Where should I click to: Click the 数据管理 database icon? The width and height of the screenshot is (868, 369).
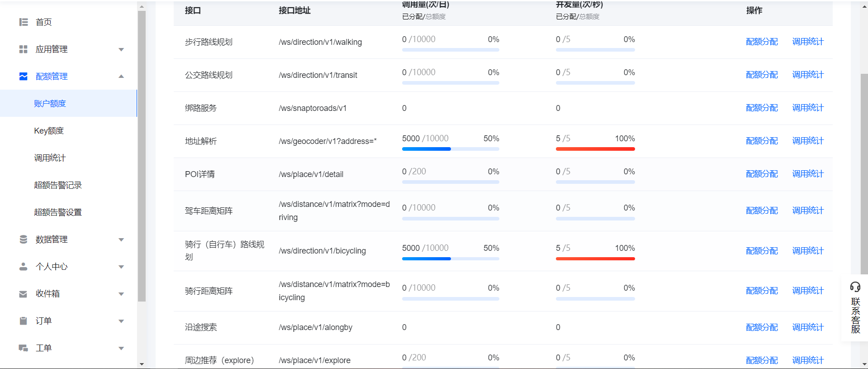24,240
